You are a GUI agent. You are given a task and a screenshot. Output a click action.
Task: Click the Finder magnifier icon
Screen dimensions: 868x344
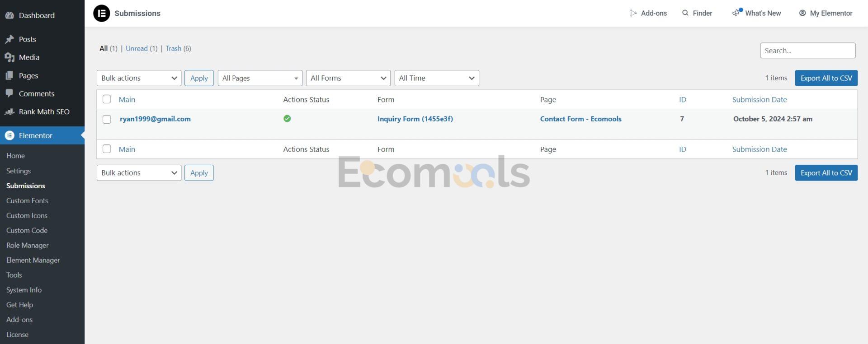(685, 13)
